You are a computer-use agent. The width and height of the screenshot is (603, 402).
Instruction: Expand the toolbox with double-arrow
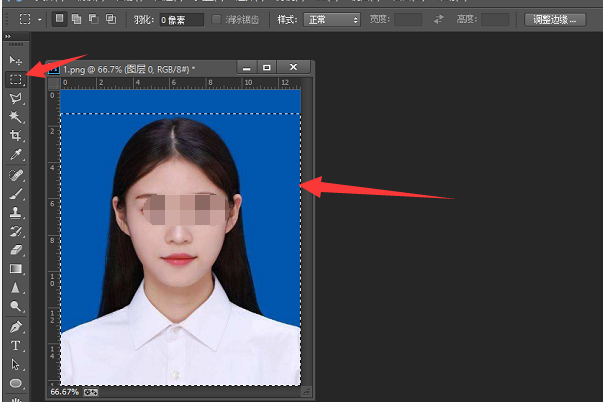coord(8,36)
